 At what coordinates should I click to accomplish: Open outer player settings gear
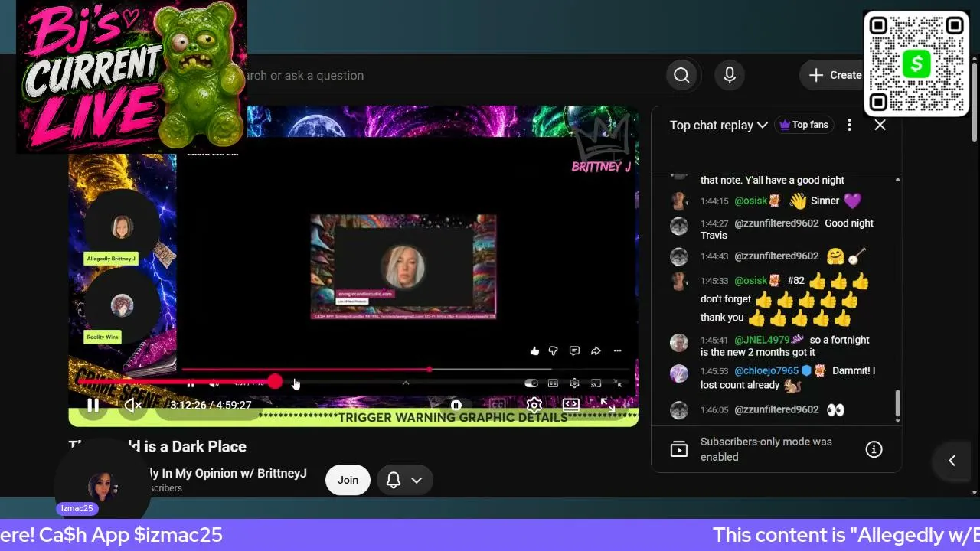[534, 406]
